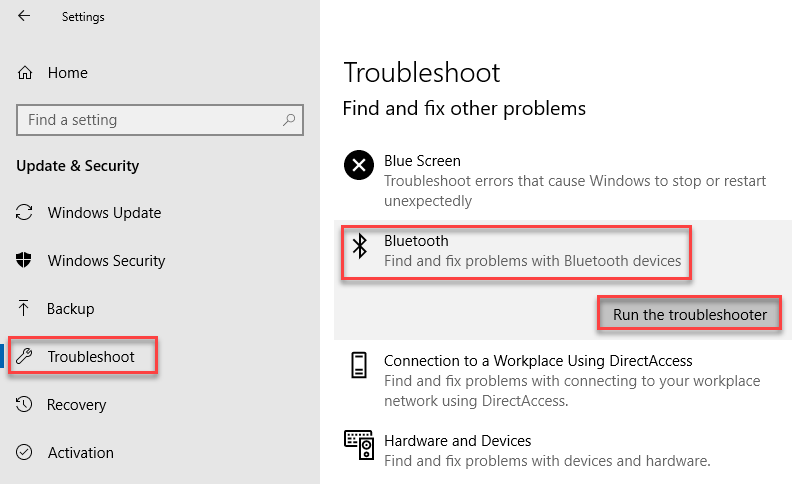
Task: Click the Home house icon
Action: tap(25, 73)
